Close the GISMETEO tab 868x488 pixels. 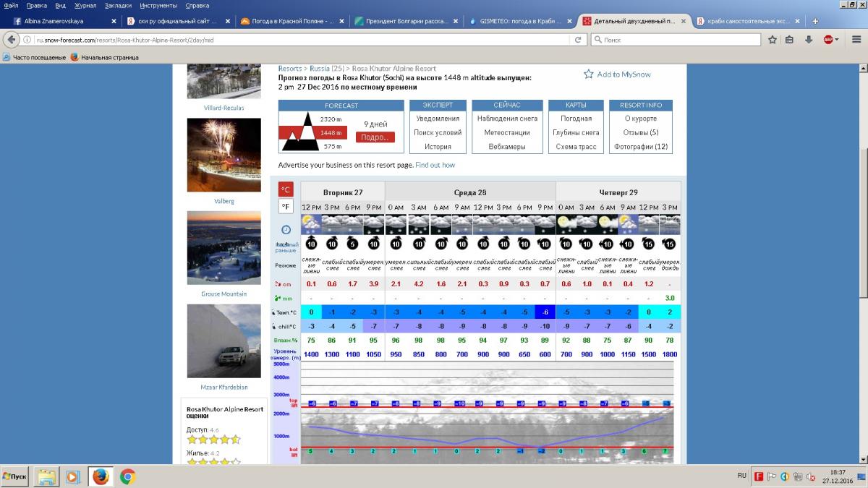[569, 21]
